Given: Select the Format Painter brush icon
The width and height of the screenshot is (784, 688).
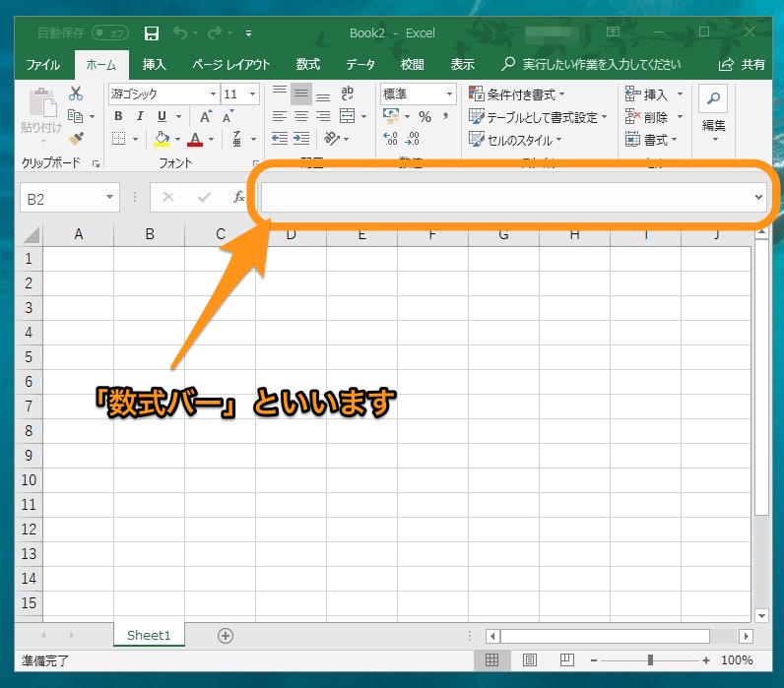Looking at the screenshot, I should [x=76, y=139].
